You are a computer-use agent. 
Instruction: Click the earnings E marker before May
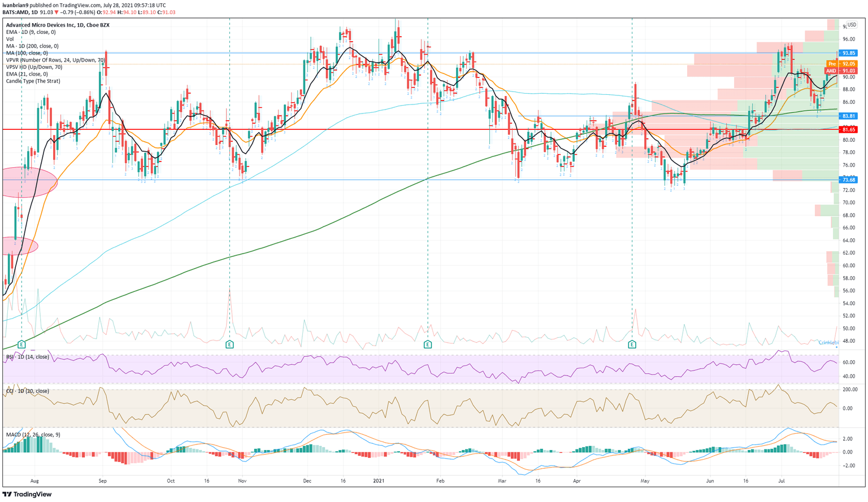[x=632, y=344]
